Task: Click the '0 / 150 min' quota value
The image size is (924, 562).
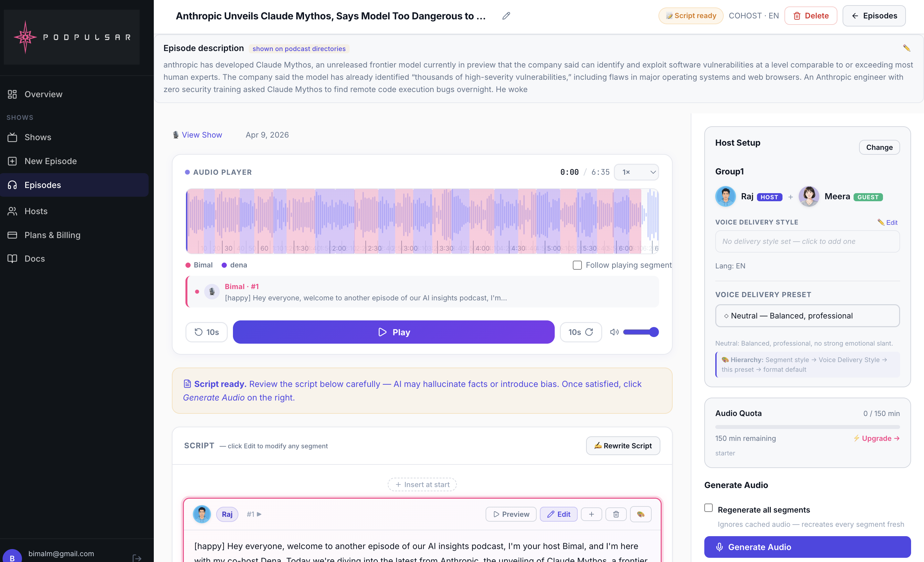Action: tap(881, 413)
